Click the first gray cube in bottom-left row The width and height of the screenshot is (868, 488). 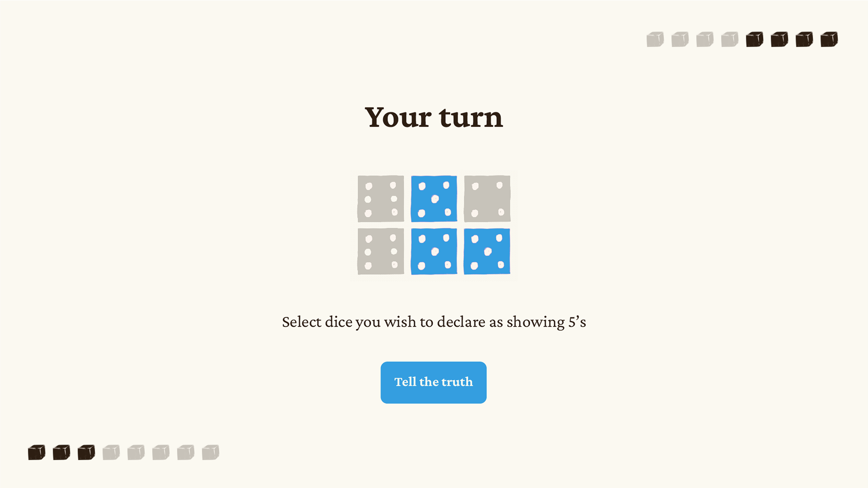point(111,452)
